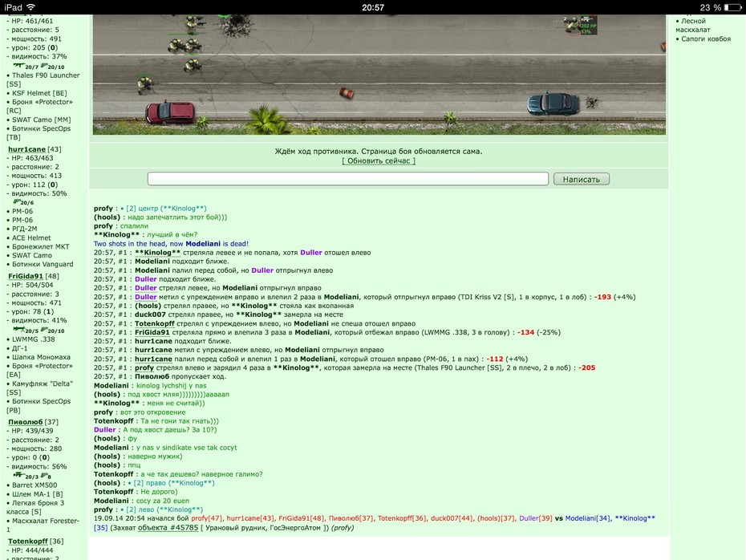The image size is (746, 560).
Task: Click the teal car on battlefield
Action: pyautogui.click(x=553, y=103)
